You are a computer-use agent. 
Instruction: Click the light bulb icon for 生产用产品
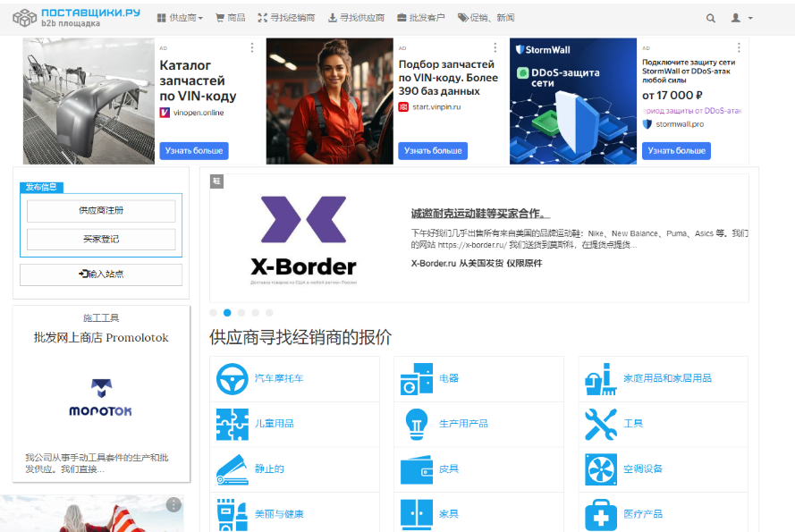pyautogui.click(x=417, y=424)
